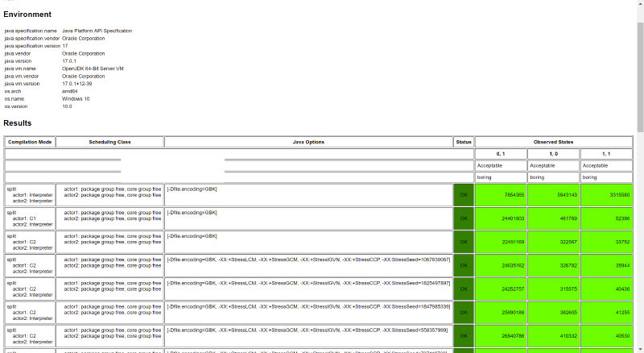644x353 pixels.
Task: Click the green cell showing 24481803
Action: click(501, 218)
